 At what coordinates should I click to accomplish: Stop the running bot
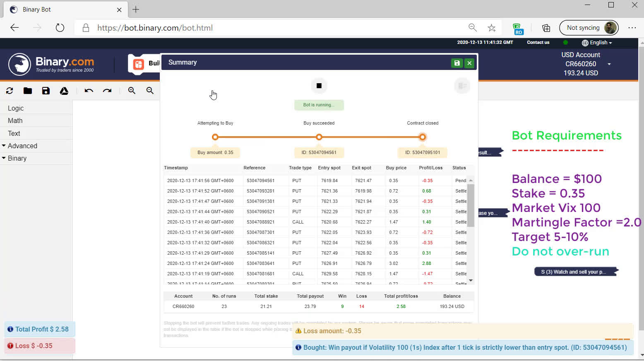pyautogui.click(x=319, y=86)
